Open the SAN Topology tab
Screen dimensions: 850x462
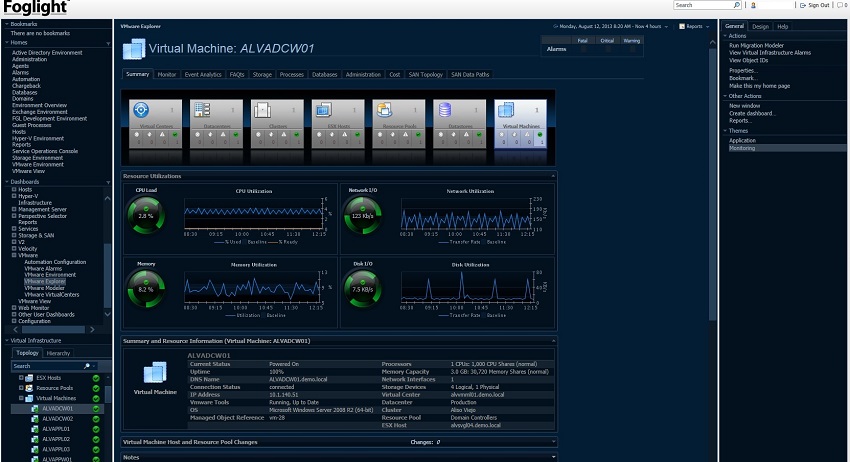426,74
